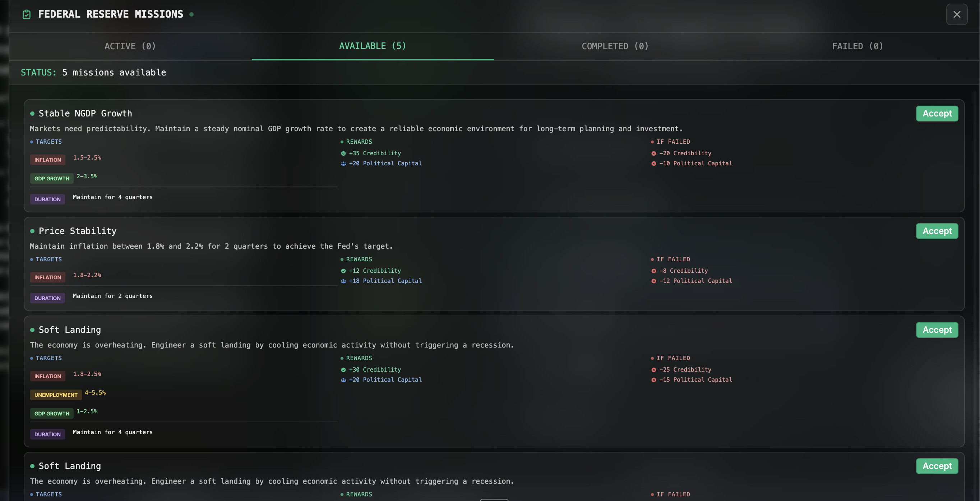980x501 pixels.
Task: Expand the IF FAILED section of Price Stability
Action: tap(673, 259)
